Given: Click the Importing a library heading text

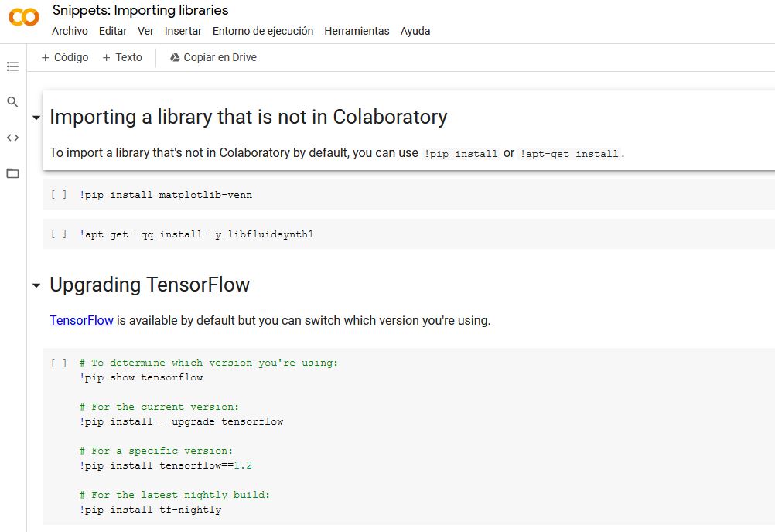Looking at the screenshot, I should coord(248,117).
